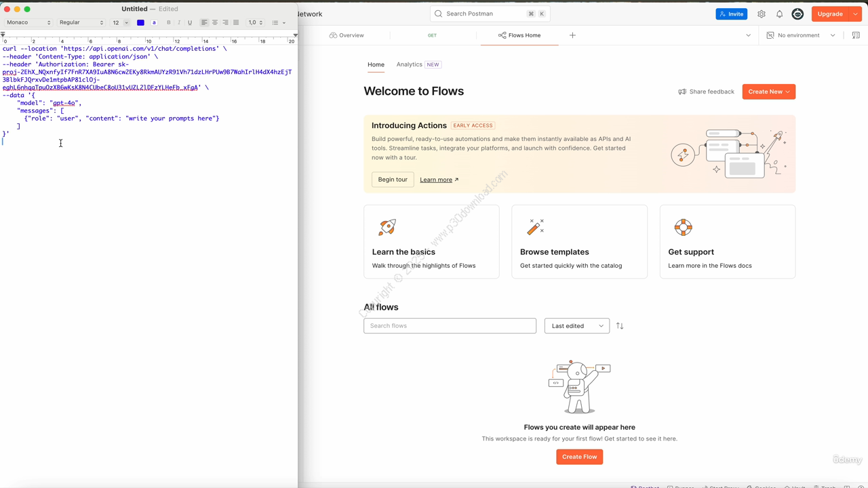
Task: Open a new tab with plus icon
Action: (x=572, y=35)
